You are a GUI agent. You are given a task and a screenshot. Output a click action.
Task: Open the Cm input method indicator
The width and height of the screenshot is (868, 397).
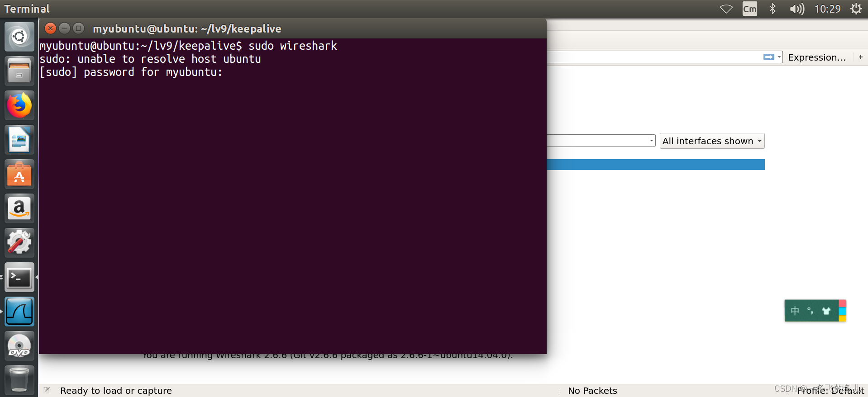(x=750, y=9)
